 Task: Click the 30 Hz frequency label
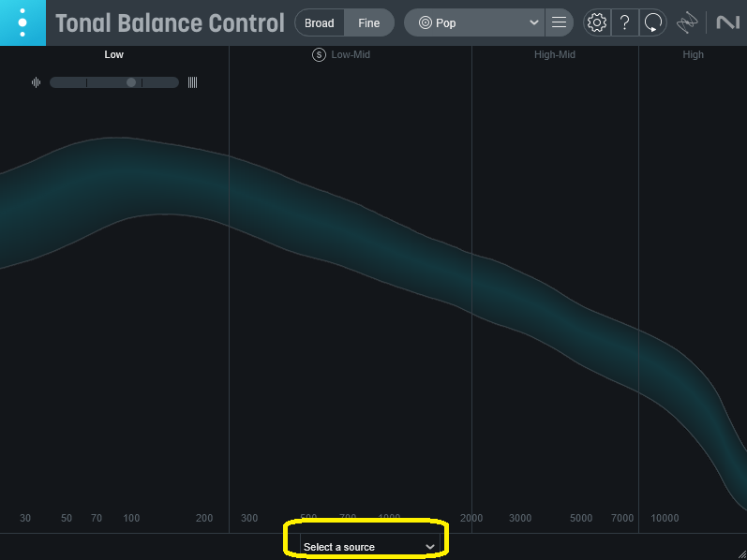click(x=25, y=518)
